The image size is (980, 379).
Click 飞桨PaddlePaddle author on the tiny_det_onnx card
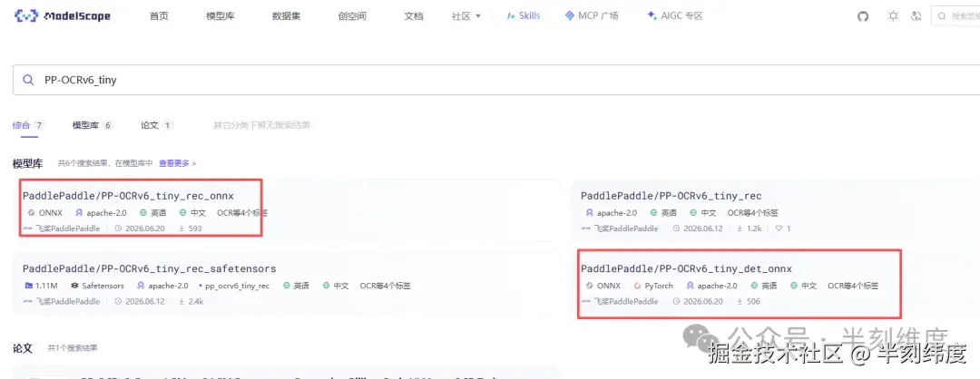point(620,302)
